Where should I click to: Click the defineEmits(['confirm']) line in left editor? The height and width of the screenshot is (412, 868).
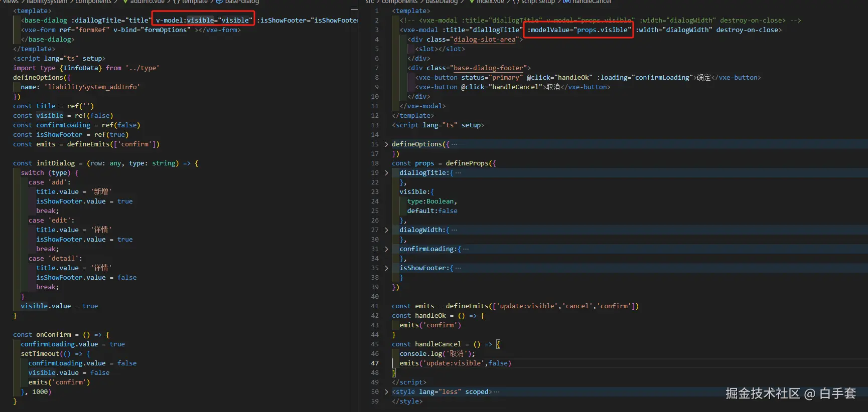(86, 144)
